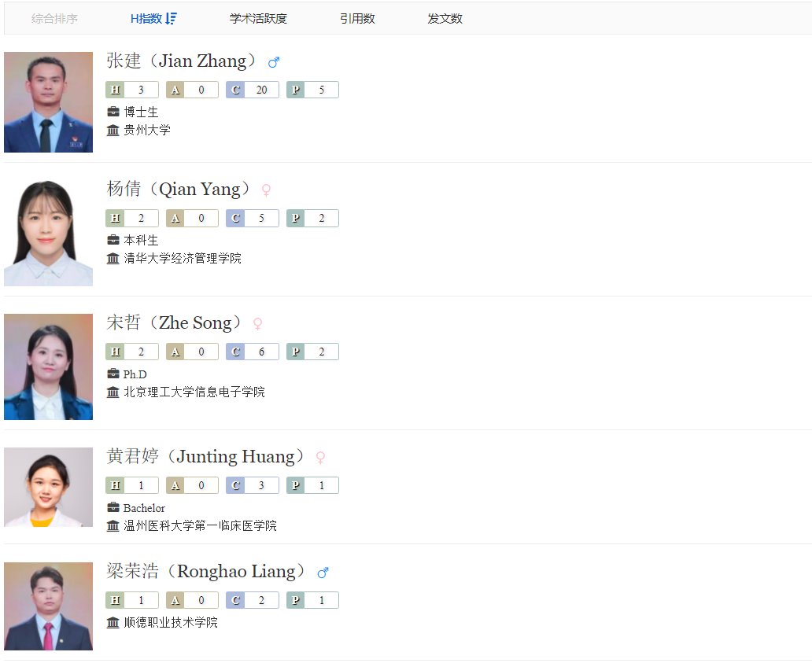Image resolution: width=812 pixels, height=663 pixels.
Task: Click institution icon next to 贵州大学
Action: (x=113, y=130)
